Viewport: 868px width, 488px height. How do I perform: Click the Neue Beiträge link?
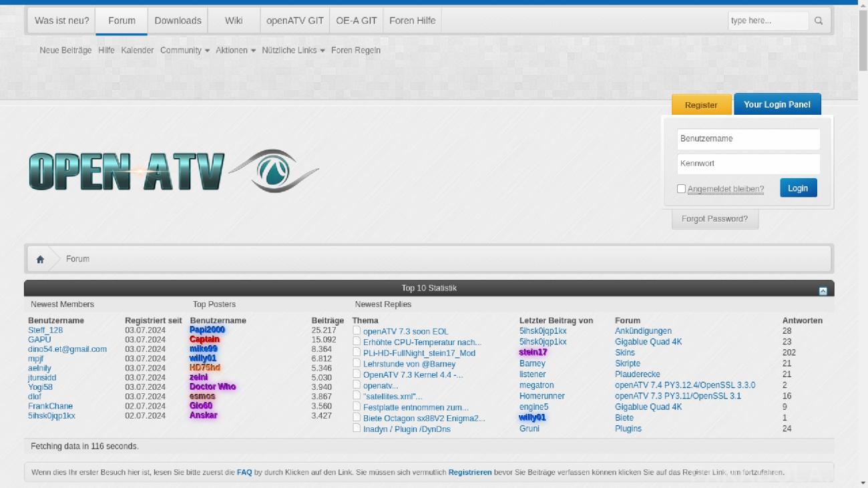pos(65,50)
